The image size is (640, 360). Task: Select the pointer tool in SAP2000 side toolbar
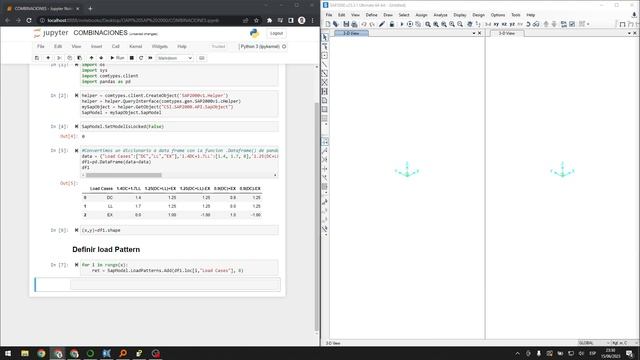point(325,38)
